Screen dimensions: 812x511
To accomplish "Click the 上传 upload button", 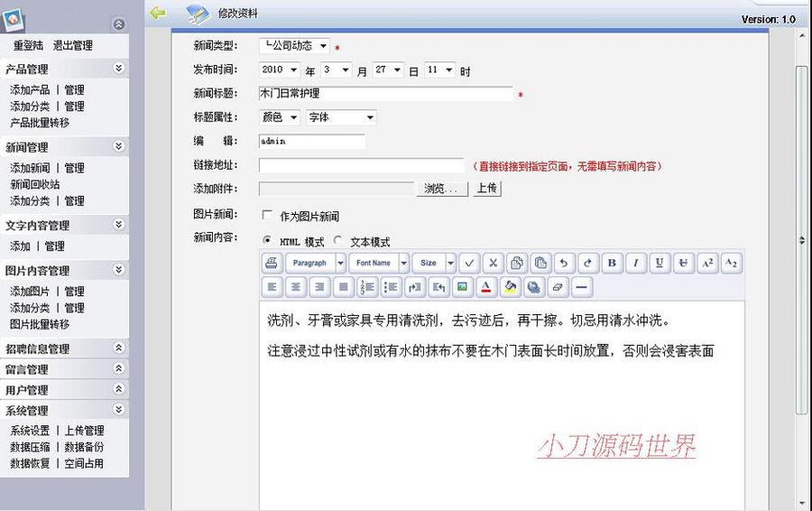I will pos(487,188).
